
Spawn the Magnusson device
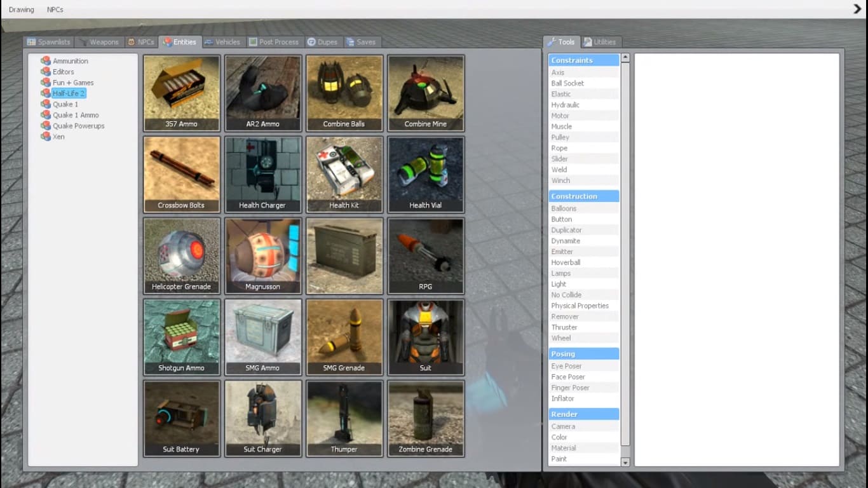tap(263, 256)
